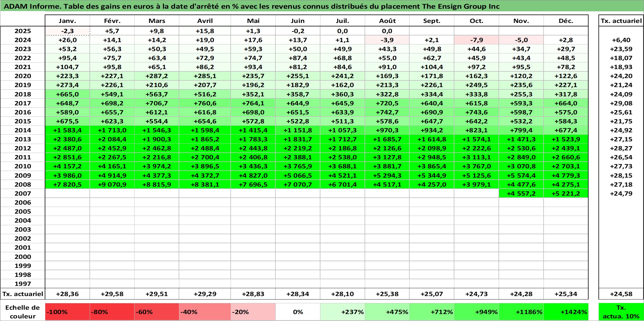The height and width of the screenshot is (321, 644).
Task: Select the +24,79 actuarial rate for 2007
Action: [621, 194]
